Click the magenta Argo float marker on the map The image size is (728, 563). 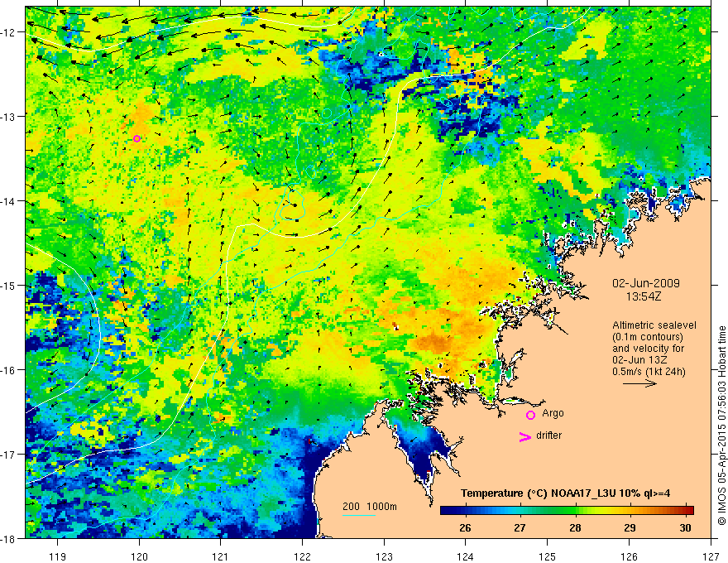tap(136, 138)
